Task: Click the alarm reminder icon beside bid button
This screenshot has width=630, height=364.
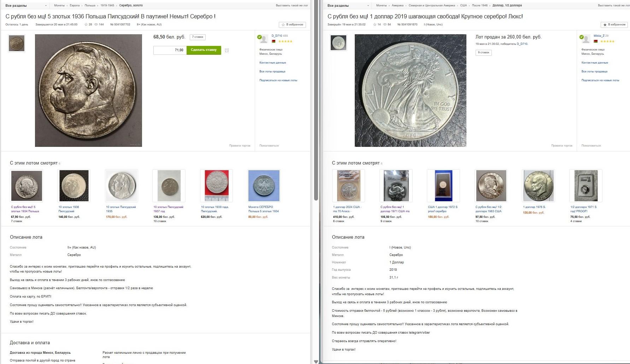Action: tap(227, 50)
